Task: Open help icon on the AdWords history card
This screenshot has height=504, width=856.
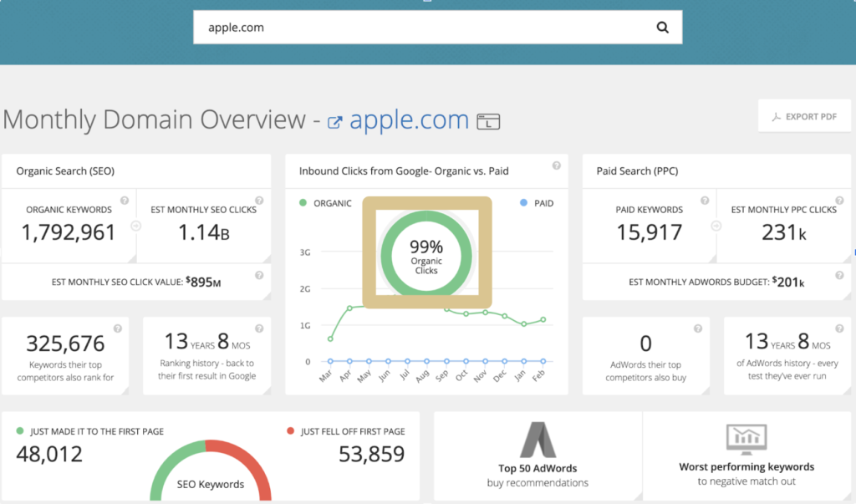Action: (x=839, y=328)
